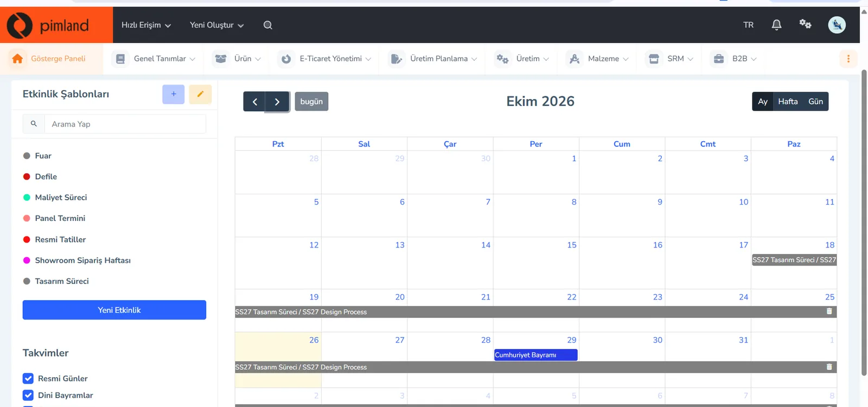The image size is (868, 407).
Task: Click the Genel Tanımlar book icon
Action: tap(120, 59)
